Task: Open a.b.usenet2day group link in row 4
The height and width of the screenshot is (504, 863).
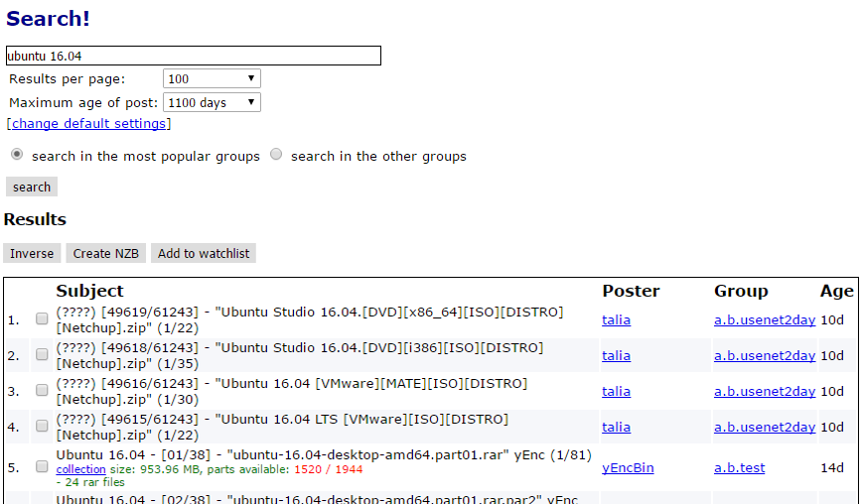Action: 765,427
